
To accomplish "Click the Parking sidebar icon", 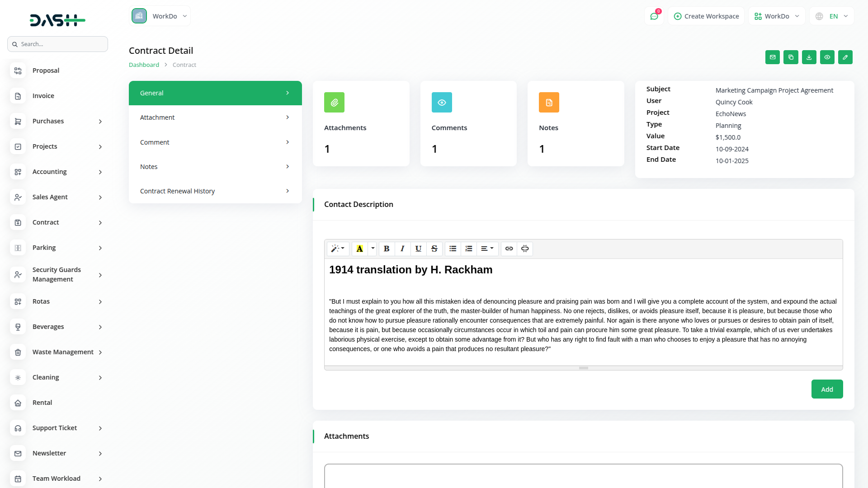I will [x=18, y=248].
